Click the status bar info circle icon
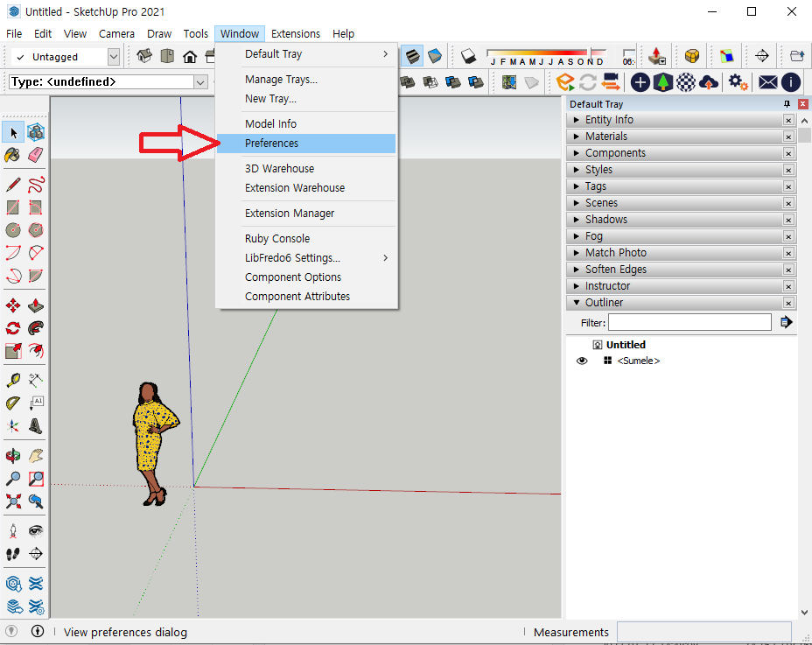Screen dimensions: 812x645 tap(38, 631)
